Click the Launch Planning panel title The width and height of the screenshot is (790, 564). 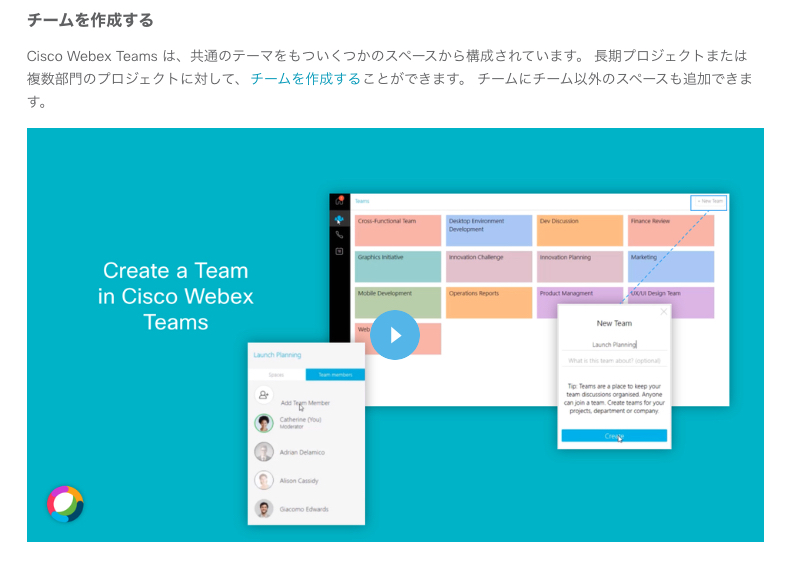point(277,355)
